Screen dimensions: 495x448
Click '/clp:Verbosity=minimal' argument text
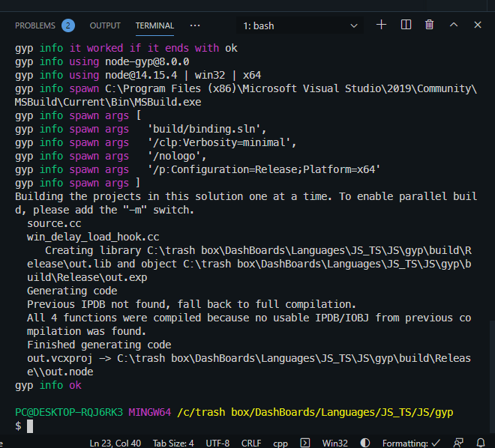(222, 142)
